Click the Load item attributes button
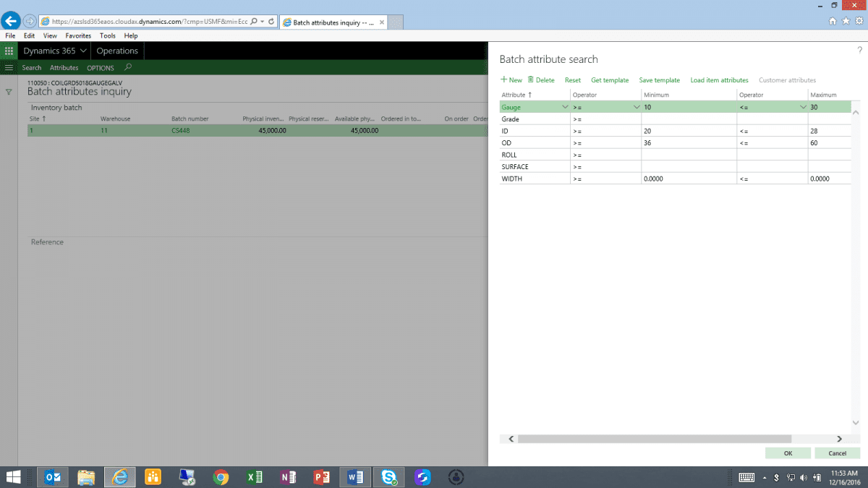This screenshot has width=868, height=488. [x=719, y=80]
